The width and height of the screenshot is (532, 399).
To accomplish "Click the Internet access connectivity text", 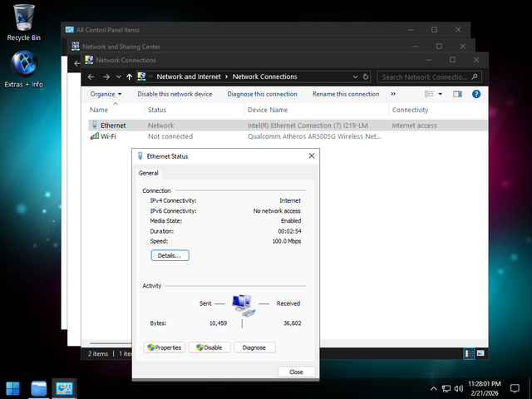I will (414, 126).
